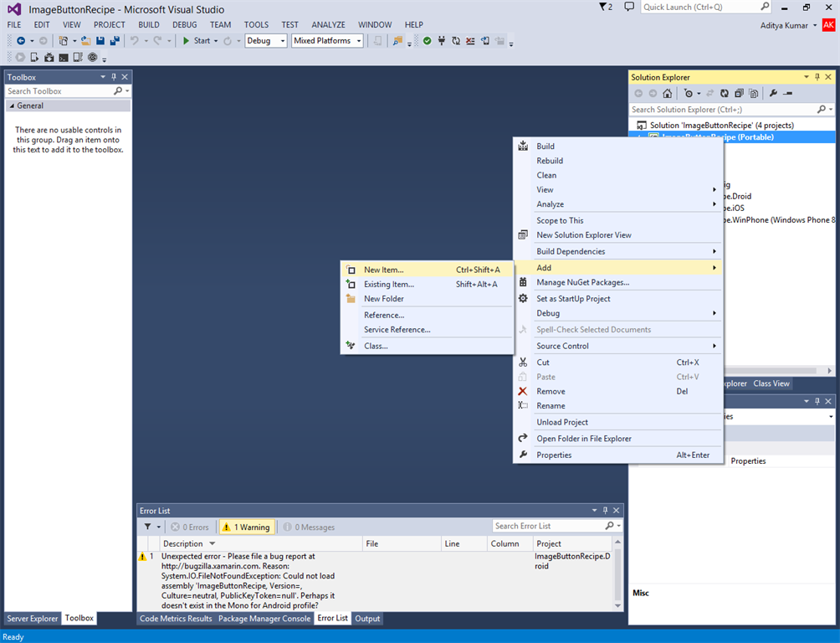Click the Project column header

tap(573, 543)
